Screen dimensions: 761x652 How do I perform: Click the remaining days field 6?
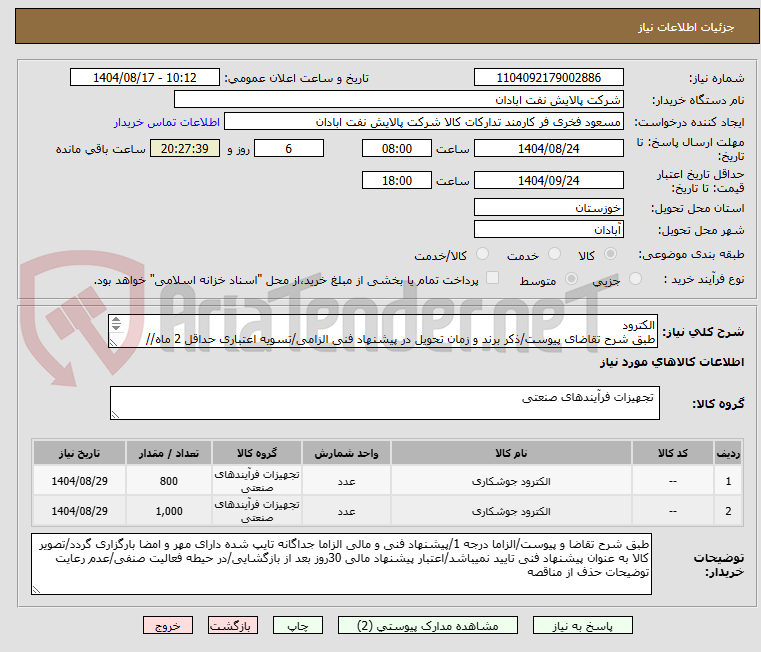[289, 149]
